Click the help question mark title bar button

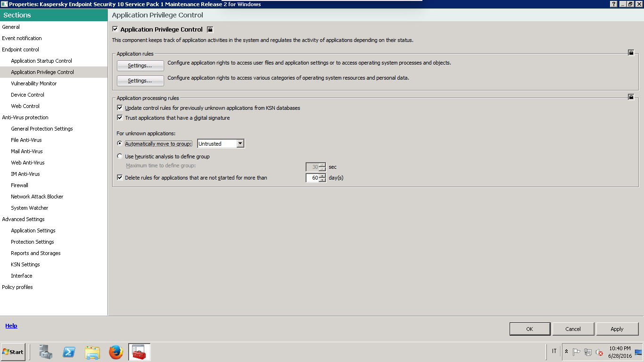tap(613, 4)
